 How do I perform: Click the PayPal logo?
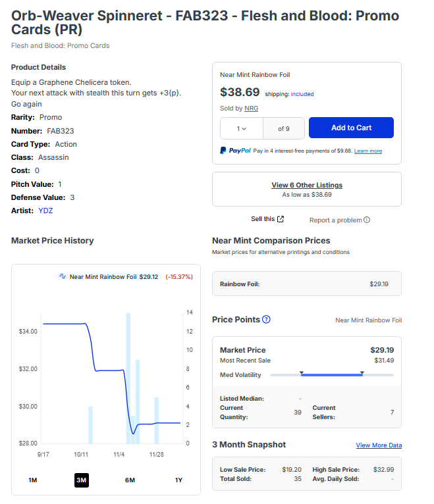(236, 151)
